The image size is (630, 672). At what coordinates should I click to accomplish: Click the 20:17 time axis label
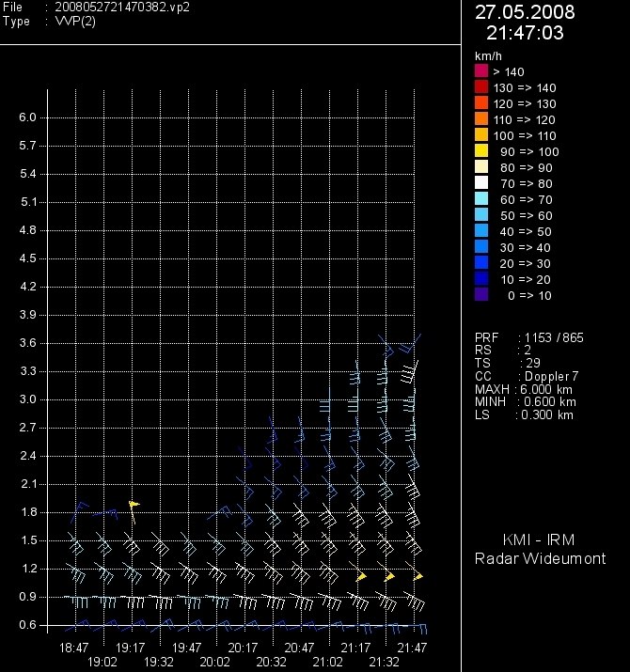(x=243, y=648)
